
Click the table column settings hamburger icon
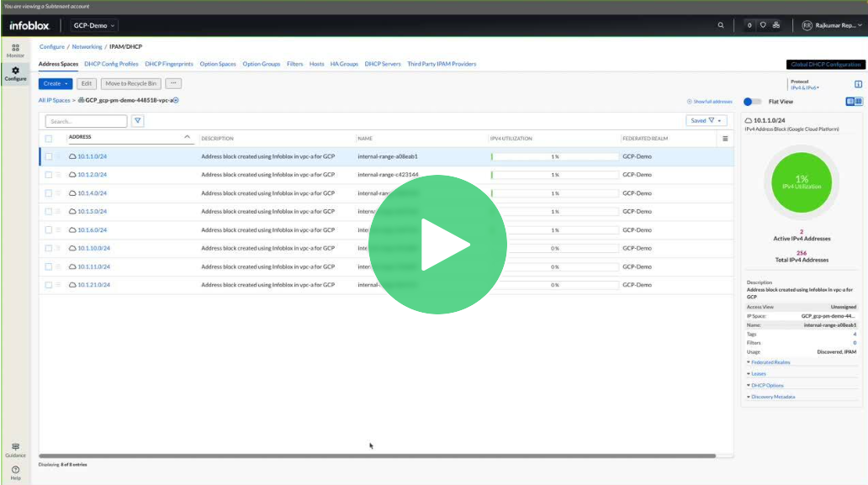725,138
